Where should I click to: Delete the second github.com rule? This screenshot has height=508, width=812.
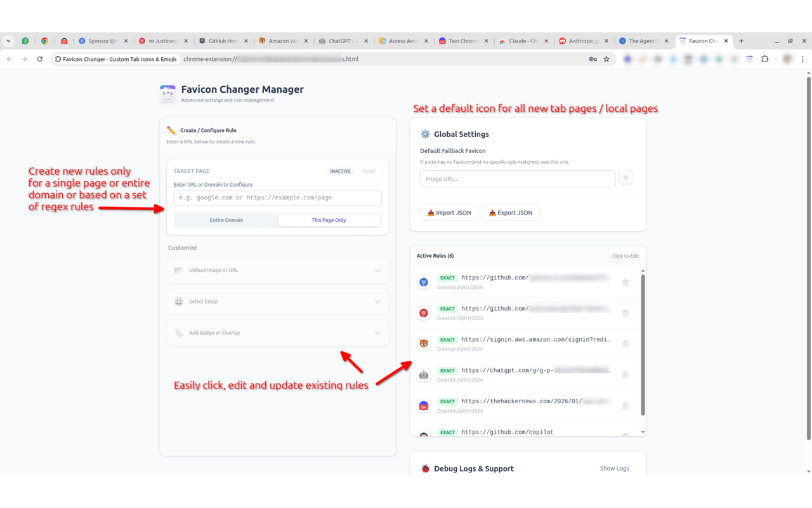pyautogui.click(x=625, y=313)
